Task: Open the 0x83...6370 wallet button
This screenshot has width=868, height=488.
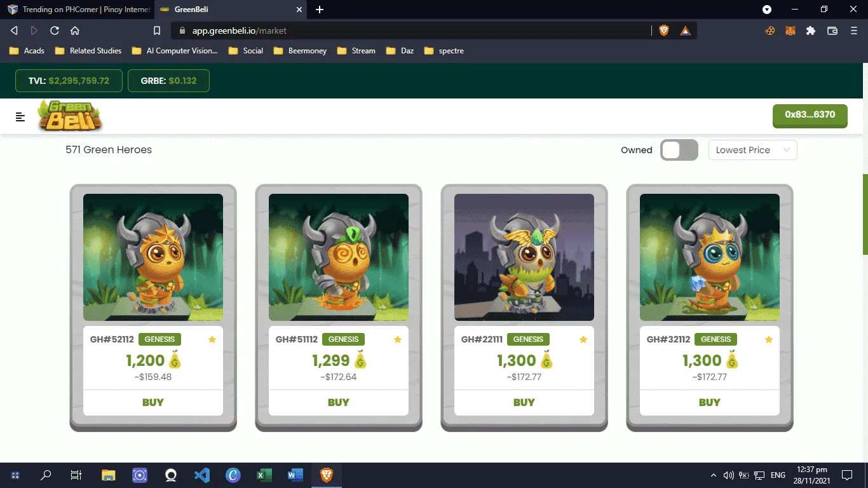Action: [810, 116]
